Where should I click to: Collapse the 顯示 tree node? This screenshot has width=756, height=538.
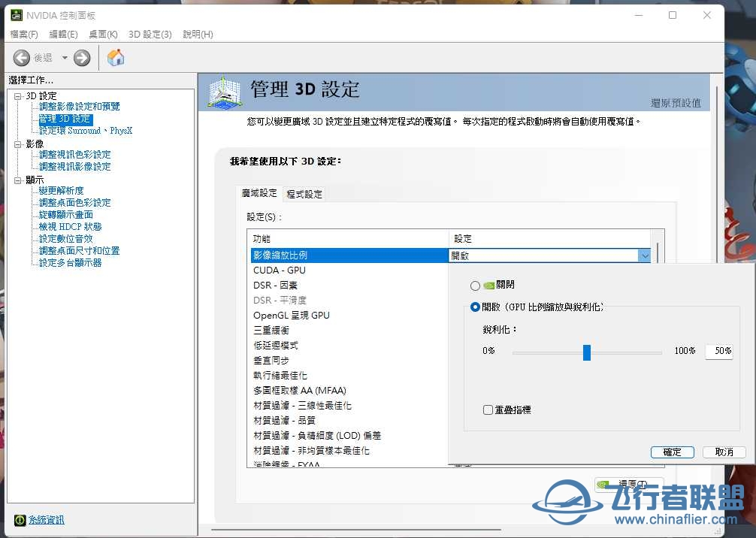click(x=18, y=181)
